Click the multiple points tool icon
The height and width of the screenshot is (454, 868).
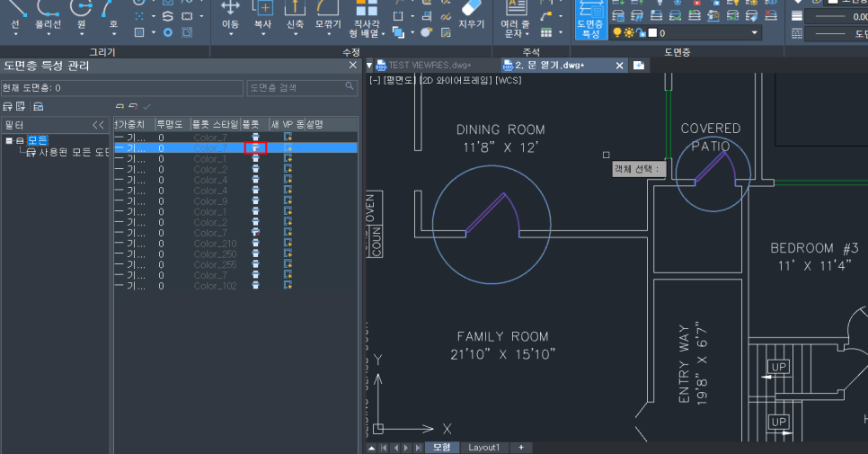(139, 16)
